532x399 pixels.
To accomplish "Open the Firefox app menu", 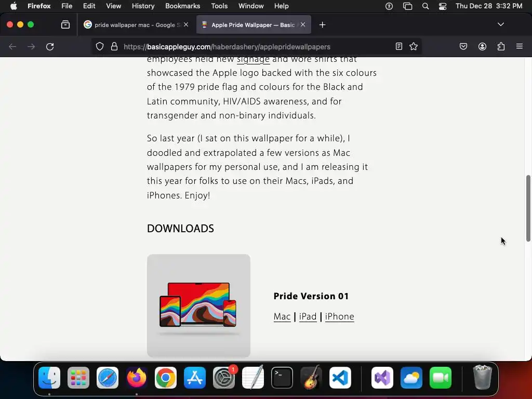I will click(x=39, y=6).
